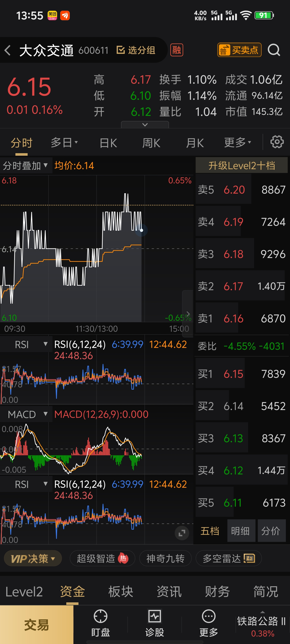Switch to the 日K tab
290x644 pixels.
pos(108,143)
